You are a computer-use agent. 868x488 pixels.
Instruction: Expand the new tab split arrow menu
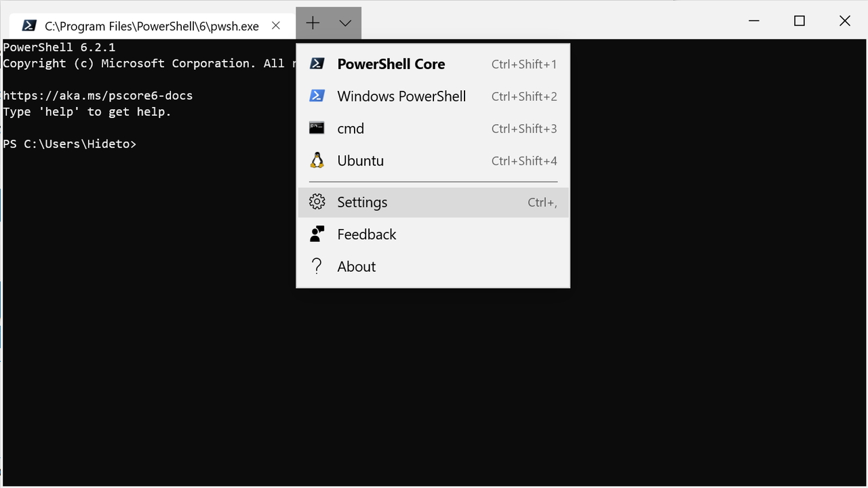(x=344, y=22)
